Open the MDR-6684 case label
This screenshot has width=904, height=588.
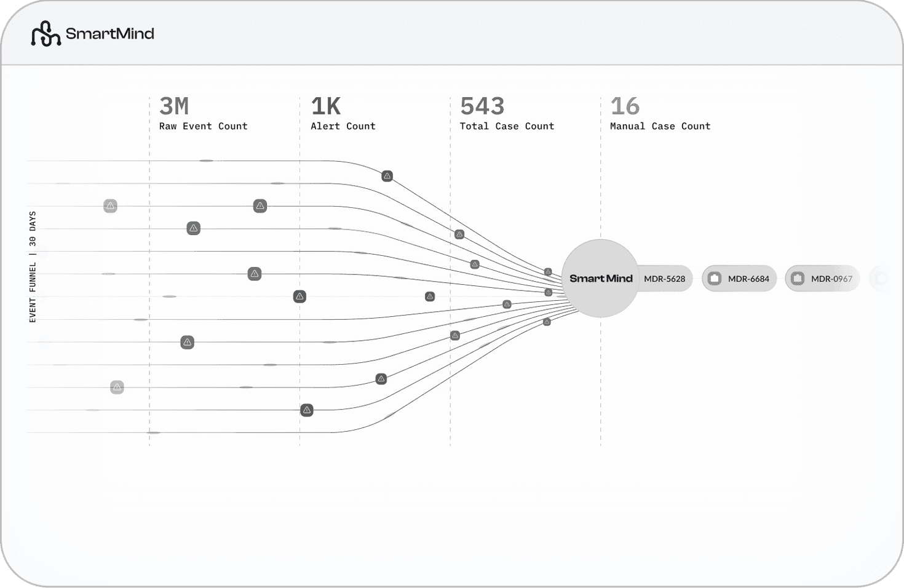[x=748, y=279]
